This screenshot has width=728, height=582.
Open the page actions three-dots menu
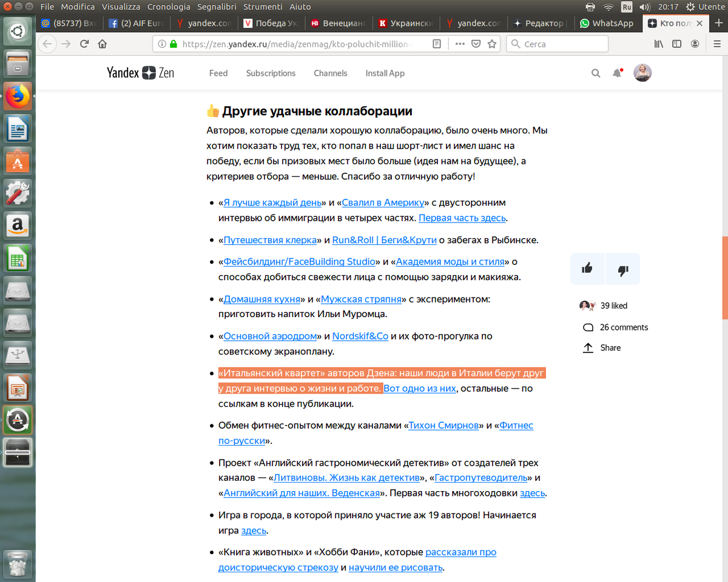tap(460, 44)
